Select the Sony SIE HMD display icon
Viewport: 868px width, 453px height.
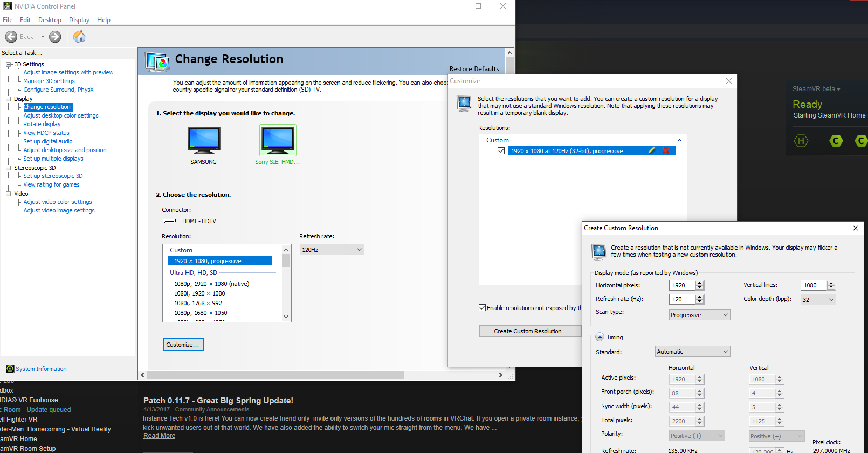pyautogui.click(x=278, y=140)
